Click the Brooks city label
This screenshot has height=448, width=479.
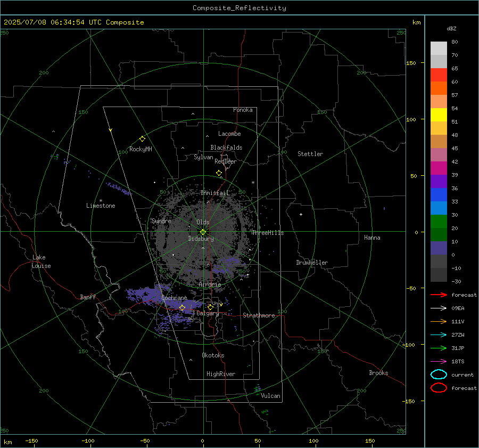[x=378, y=373]
